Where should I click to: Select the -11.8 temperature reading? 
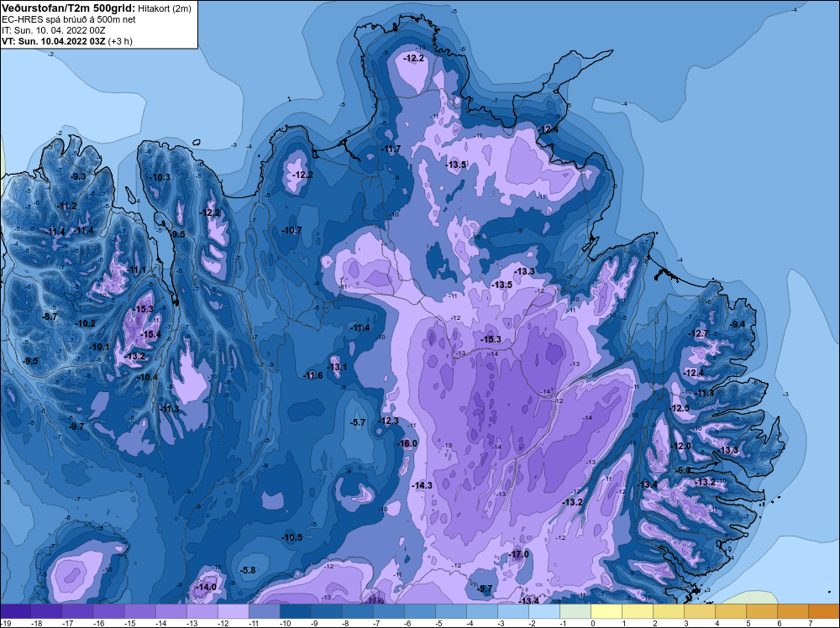point(705,393)
